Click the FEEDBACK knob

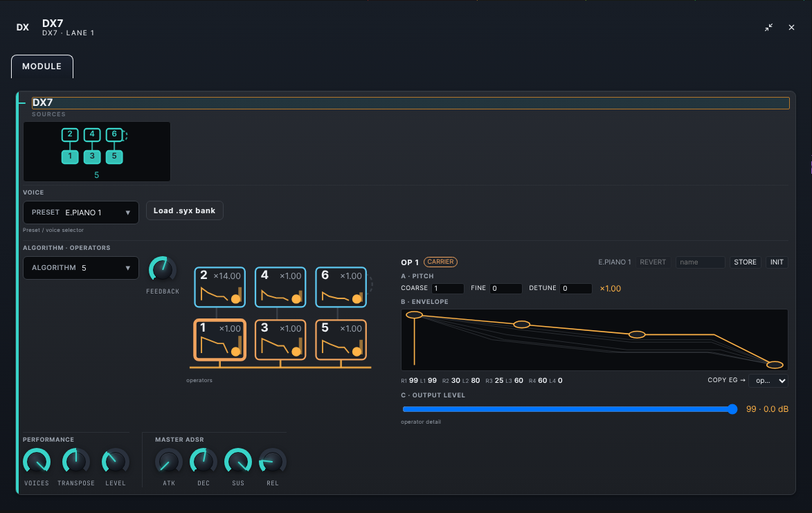[x=163, y=270]
